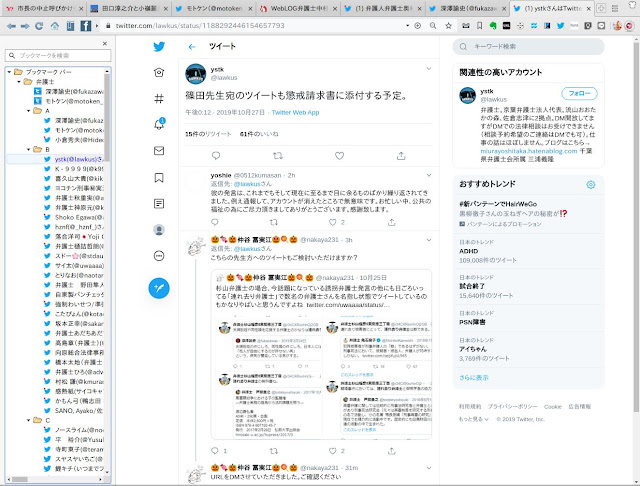Like yoshie's reply tweet

click(x=333, y=222)
